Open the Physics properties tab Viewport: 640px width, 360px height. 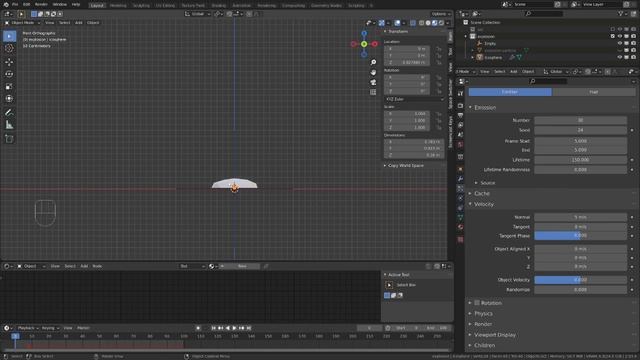460,198
